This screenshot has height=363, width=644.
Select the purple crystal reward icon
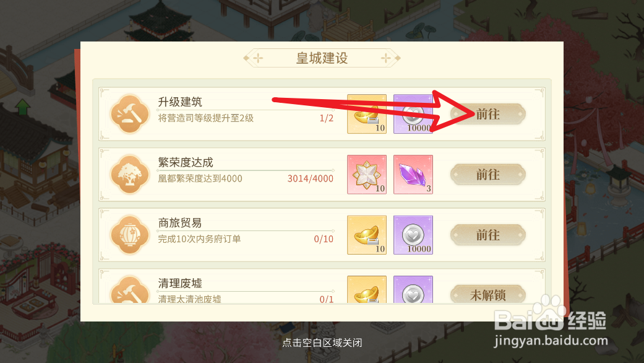(x=413, y=174)
